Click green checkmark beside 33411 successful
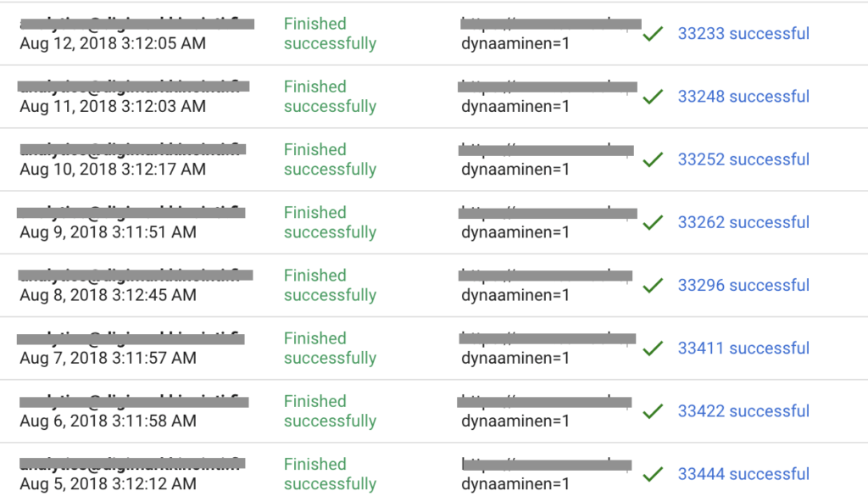 [654, 349]
